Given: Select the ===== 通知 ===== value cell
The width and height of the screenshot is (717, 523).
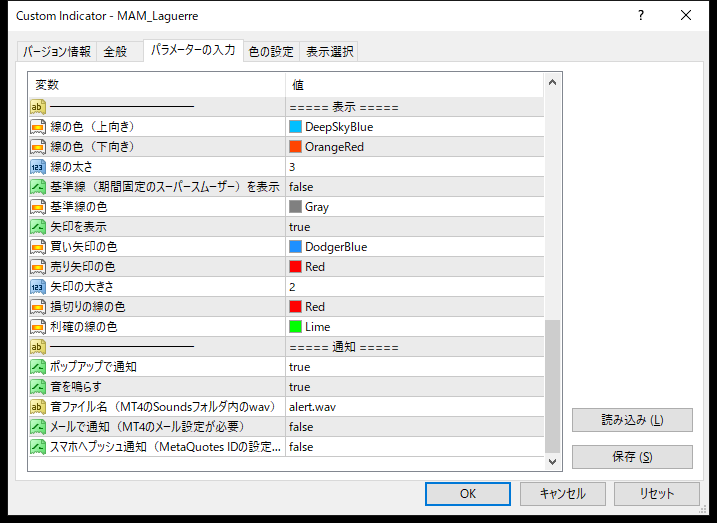Looking at the screenshot, I should click(x=415, y=347).
